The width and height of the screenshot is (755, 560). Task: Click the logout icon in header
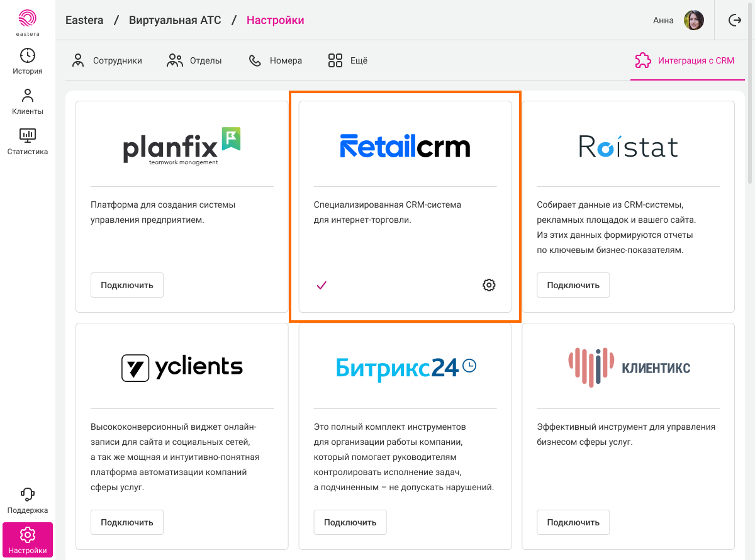tap(734, 20)
